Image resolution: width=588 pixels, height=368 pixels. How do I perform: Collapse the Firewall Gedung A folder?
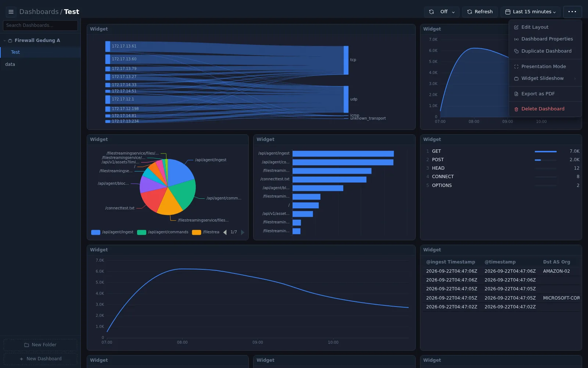coord(4,40)
